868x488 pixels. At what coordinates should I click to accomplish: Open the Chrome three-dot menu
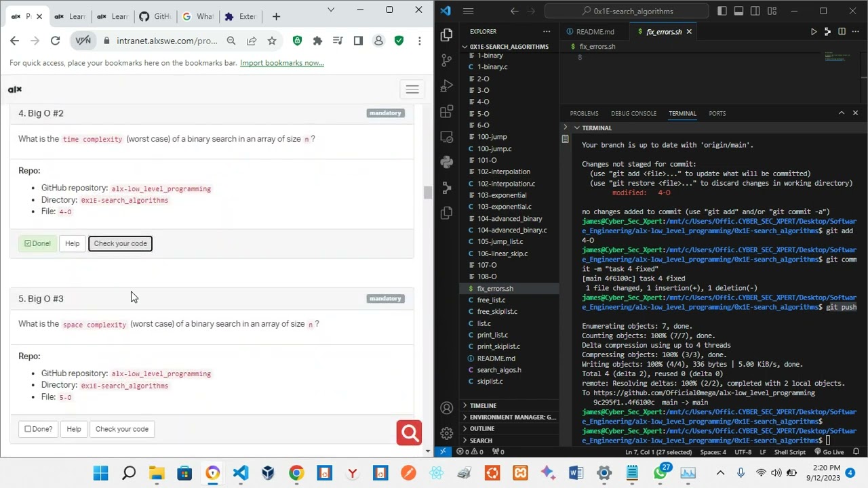(x=419, y=41)
